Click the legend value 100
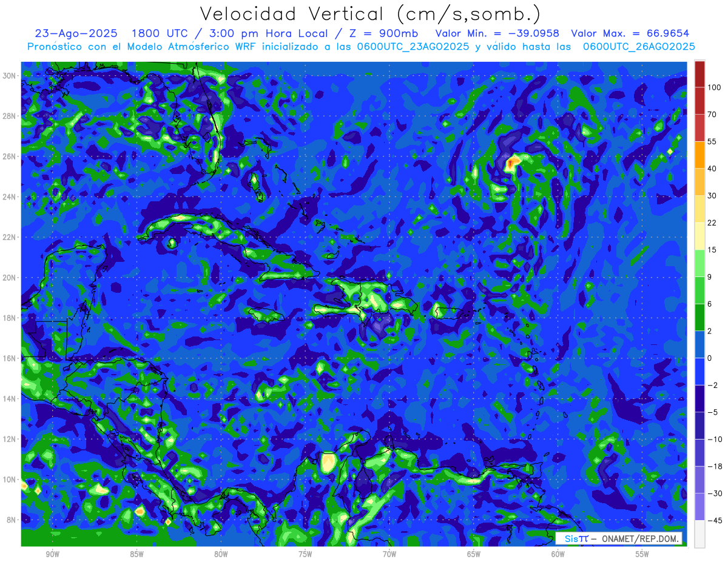The image size is (728, 562). point(714,88)
